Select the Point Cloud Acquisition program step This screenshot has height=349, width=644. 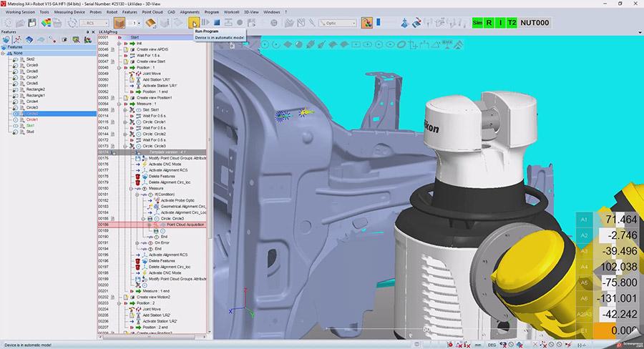pyautogui.click(x=185, y=225)
